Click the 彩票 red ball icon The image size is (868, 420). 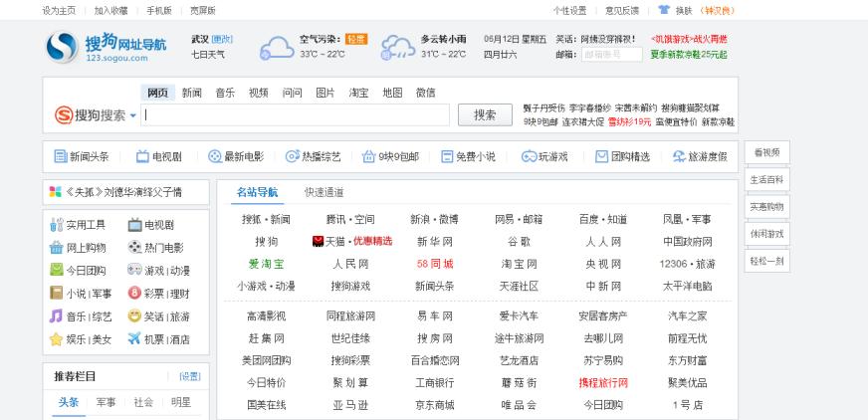(134, 293)
